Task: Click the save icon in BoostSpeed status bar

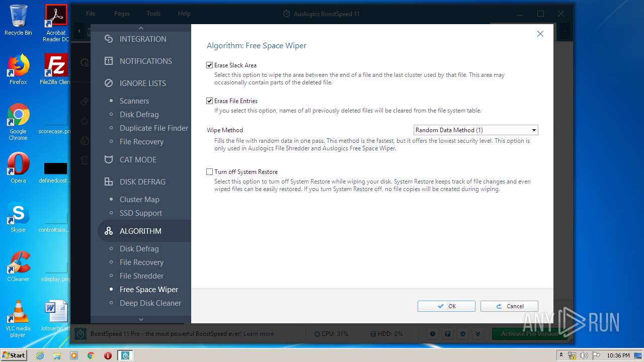Action: click(448, 334)
